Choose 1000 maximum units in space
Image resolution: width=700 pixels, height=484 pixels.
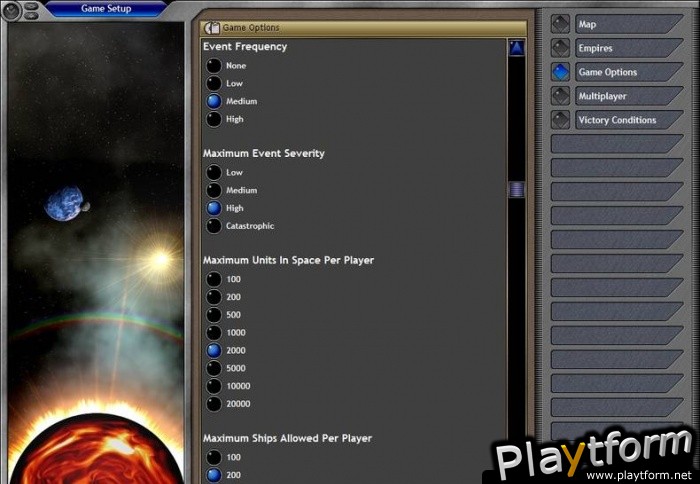(x=214, y=333)
